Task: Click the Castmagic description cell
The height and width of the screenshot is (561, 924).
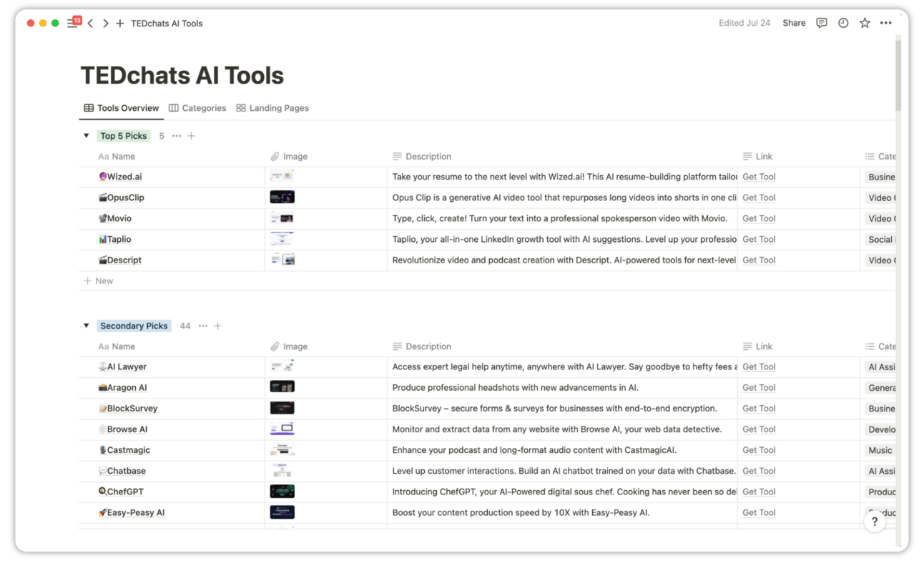Action: pyautogui.click(x=562, y=450)
